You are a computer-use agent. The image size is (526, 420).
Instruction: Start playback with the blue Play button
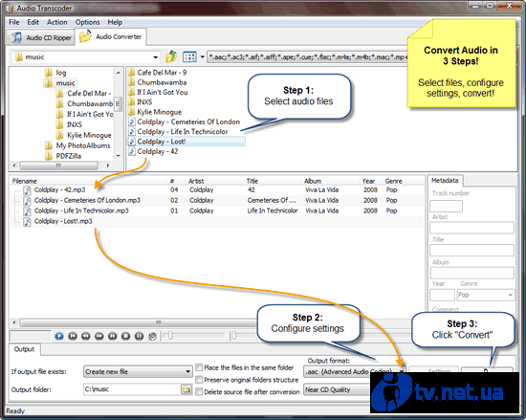click(x=59, y=336)
